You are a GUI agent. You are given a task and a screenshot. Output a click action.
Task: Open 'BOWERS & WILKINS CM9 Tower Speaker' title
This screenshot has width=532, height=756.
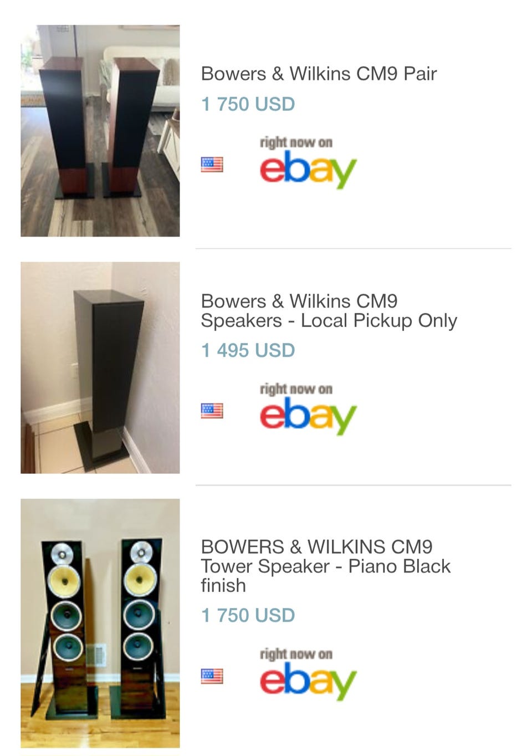click(325, 566)
